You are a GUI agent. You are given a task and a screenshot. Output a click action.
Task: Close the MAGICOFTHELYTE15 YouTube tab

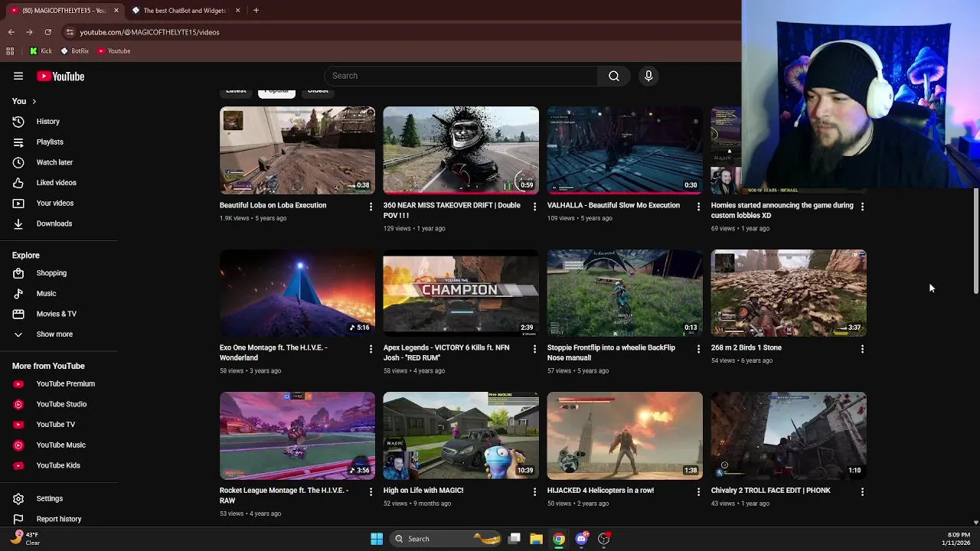tap(116, 11)
